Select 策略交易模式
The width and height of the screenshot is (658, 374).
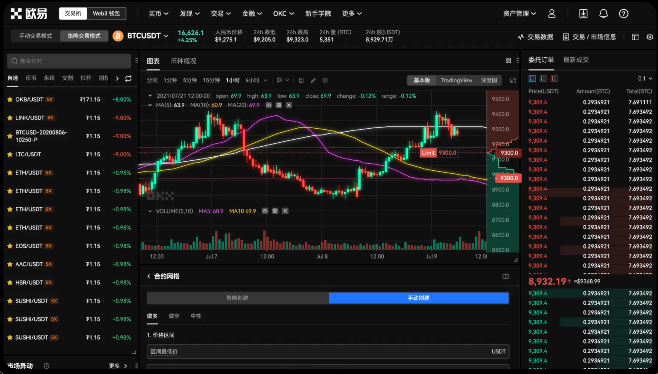coord(84,36)
